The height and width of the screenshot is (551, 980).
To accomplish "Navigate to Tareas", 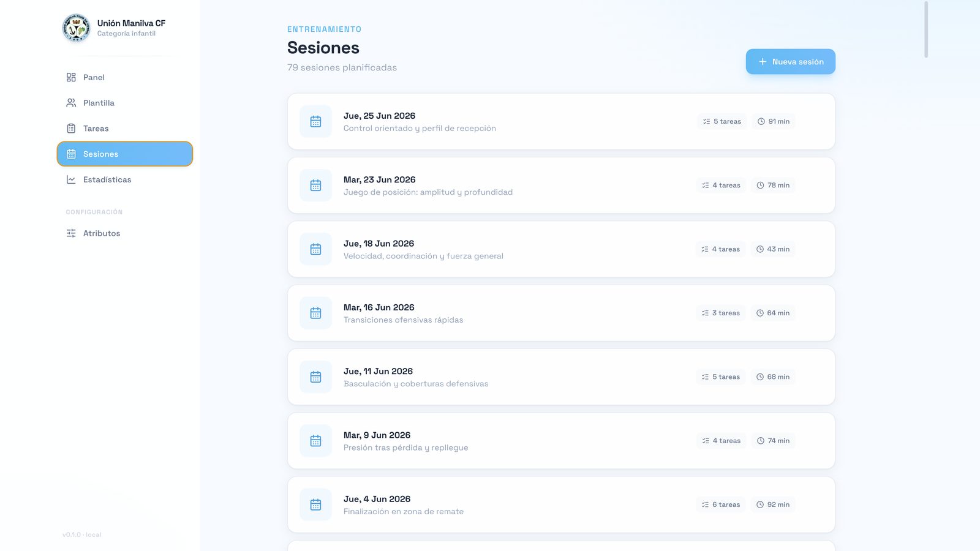I will [125, 129].
